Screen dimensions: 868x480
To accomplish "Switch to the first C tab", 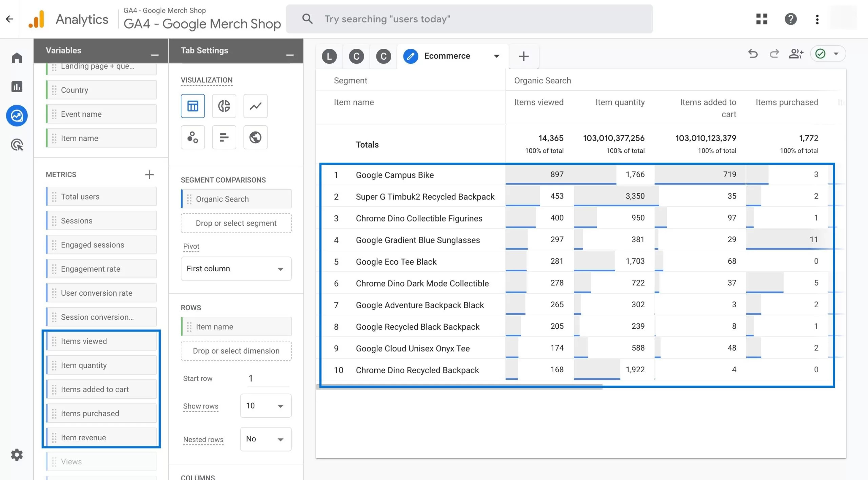I will [x=356, y=56].
